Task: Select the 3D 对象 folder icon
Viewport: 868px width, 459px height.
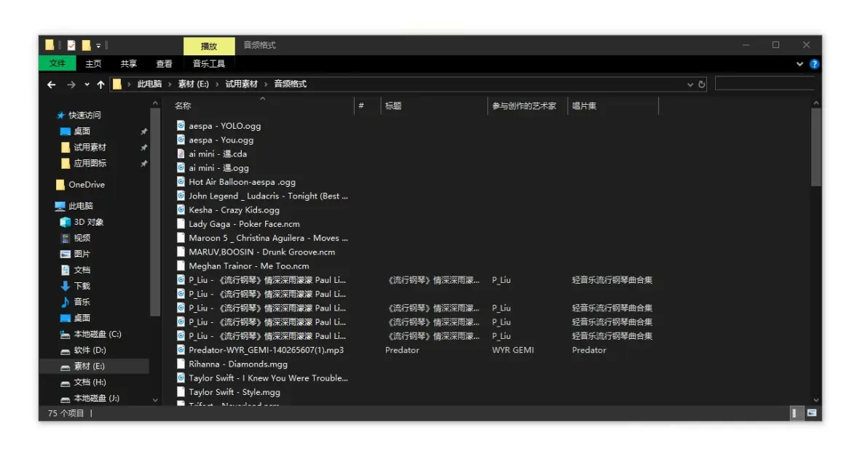Action: [66, 222]
